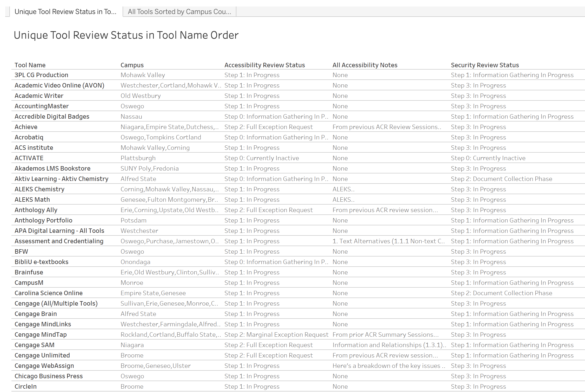
Task: Click 'Here's a breakdown of the key issues' note
Action: (389, 366)
